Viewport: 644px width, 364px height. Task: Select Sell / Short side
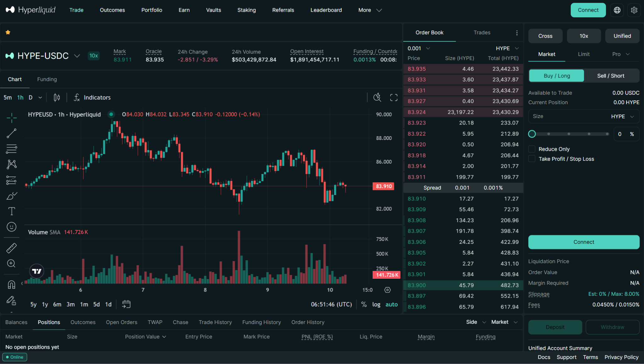pos(611,76)
